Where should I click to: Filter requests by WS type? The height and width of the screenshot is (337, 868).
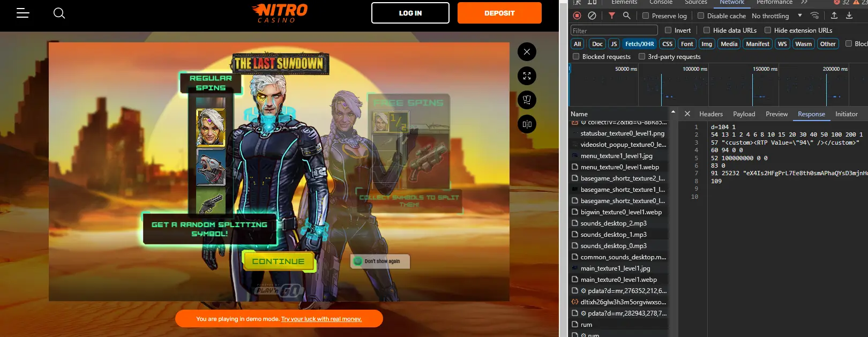tap(782, 44)
